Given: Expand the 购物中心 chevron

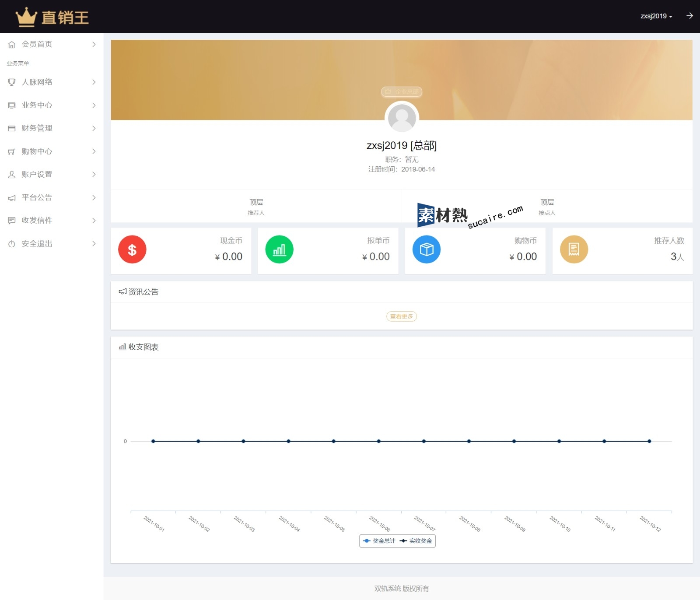Looking at the screenshot, I should point(94,151).
